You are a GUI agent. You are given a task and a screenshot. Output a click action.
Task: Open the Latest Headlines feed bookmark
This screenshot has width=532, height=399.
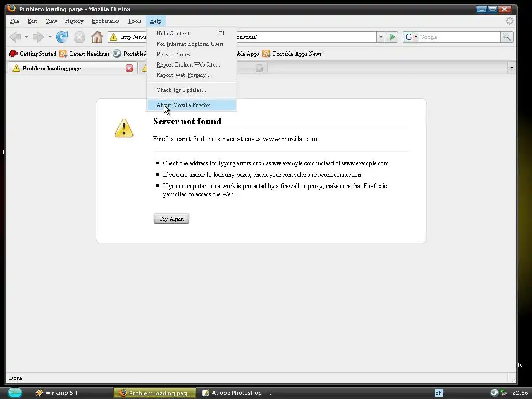pyautogui.click(x=84, y=54)
